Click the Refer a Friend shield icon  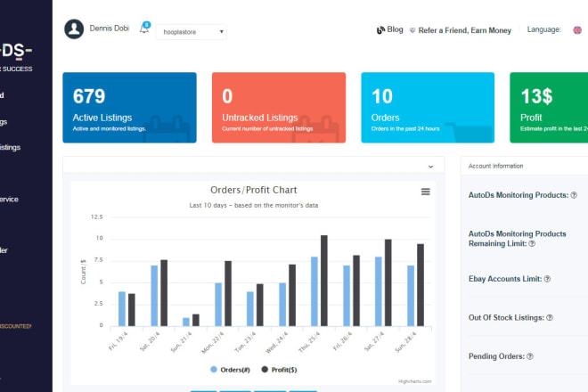tap(412, 30)
